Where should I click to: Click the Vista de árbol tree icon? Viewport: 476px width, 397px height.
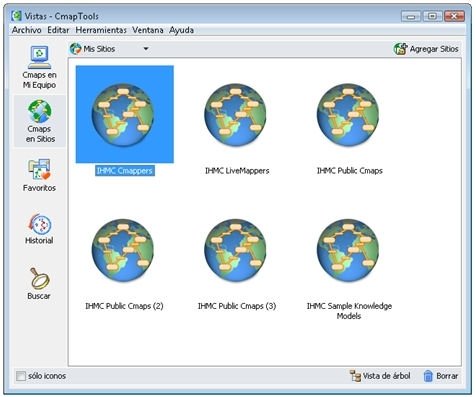click(355, 376)
